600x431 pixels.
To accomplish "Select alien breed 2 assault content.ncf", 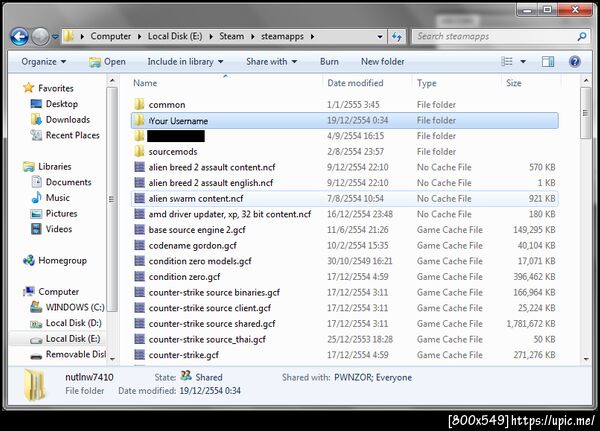I will click(344, 167).
